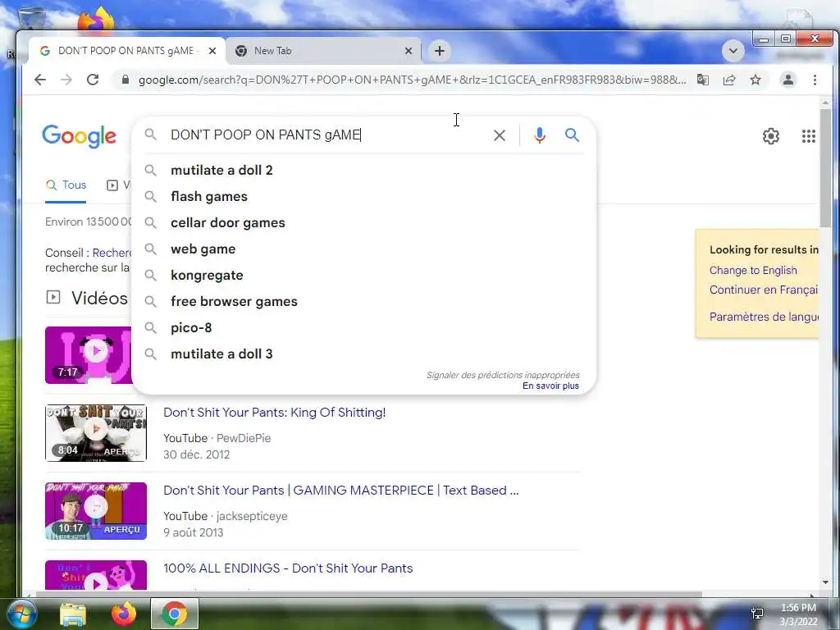Select the DON'T POOP ON PANTS gAME tab
Screen dimensions: 840x630
pyautogui.click(x=127, y=51)
